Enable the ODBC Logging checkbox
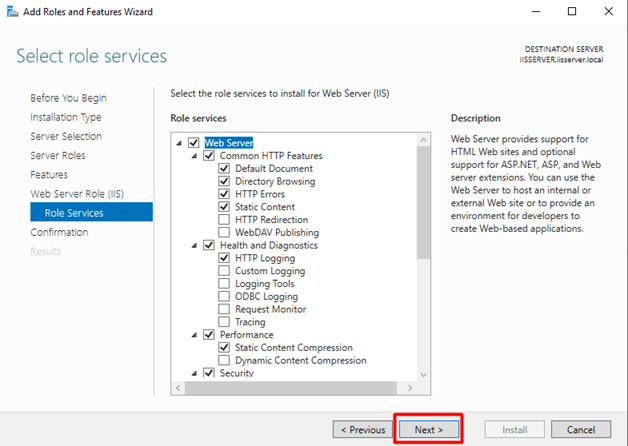Viewport: 628px width, 446px height. coord(224,296)
